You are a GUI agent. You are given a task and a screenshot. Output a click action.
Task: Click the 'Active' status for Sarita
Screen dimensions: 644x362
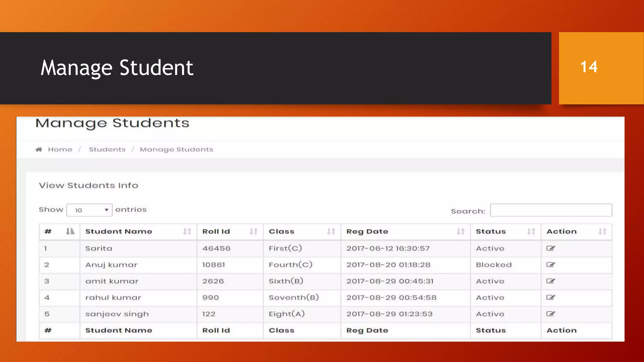pyautogui.click(x=490, y=248)
